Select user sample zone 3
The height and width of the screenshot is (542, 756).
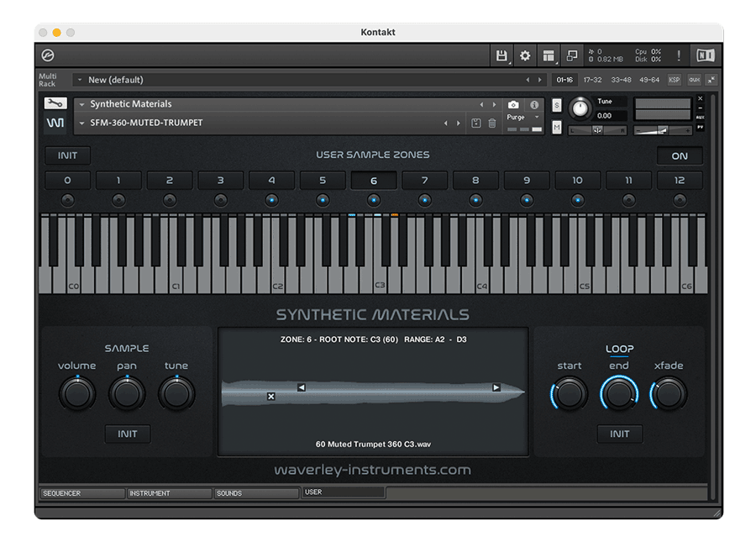point(220,181)
